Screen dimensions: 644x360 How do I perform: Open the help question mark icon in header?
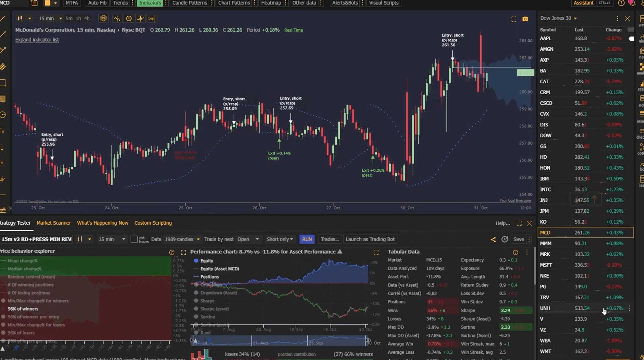click(621, 3)
